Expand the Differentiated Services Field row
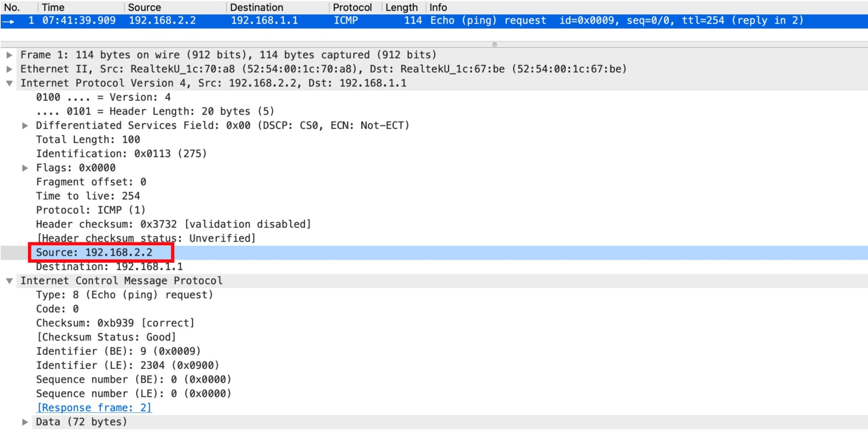 pos(25,126)
